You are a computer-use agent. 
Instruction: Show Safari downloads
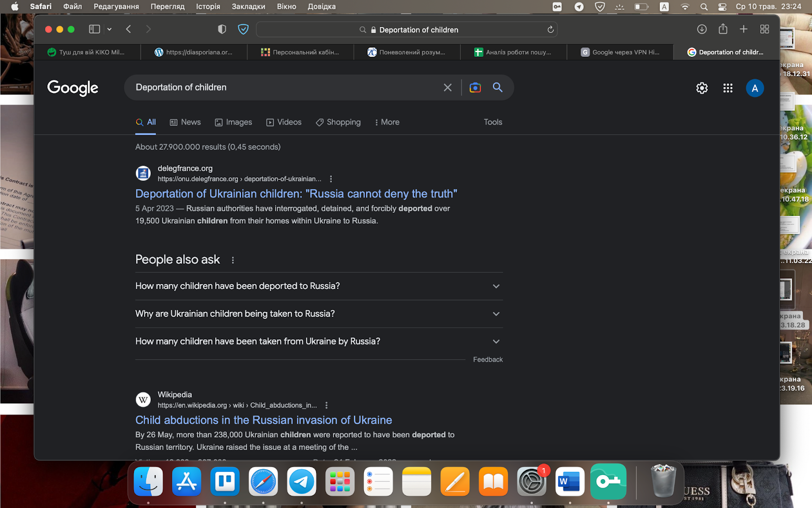coord(701,29)
